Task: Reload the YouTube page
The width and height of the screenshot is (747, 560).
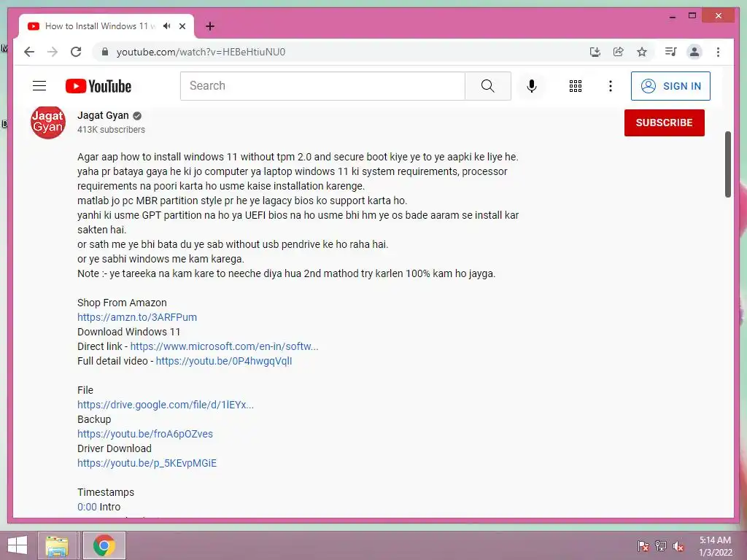Action: 76,52
